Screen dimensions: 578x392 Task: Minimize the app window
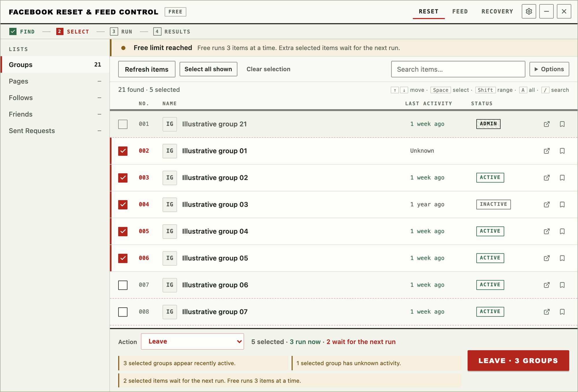pyautogui.click(x=546, y=12)
